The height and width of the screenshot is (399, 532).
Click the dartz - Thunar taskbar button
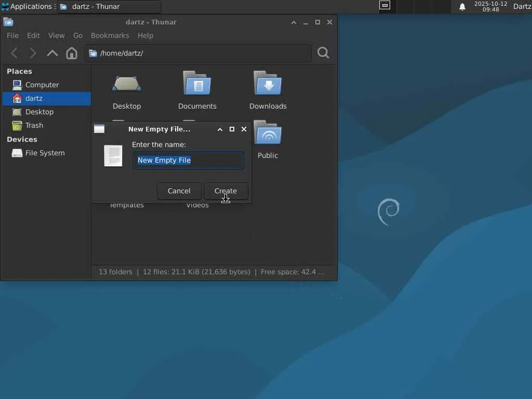(109, 6)
